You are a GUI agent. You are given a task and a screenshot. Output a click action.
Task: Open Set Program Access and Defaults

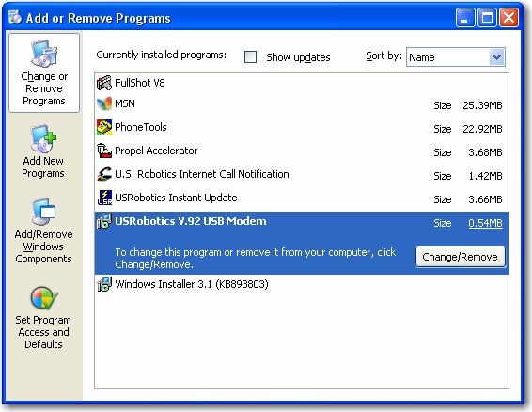click(x=43, y=318)
